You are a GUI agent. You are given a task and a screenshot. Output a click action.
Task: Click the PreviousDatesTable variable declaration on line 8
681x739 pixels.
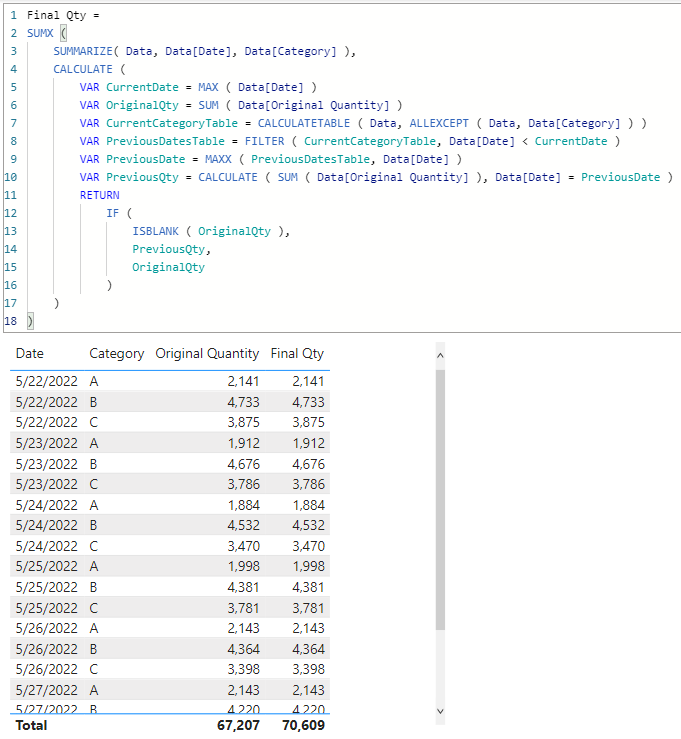click(165, 141)
